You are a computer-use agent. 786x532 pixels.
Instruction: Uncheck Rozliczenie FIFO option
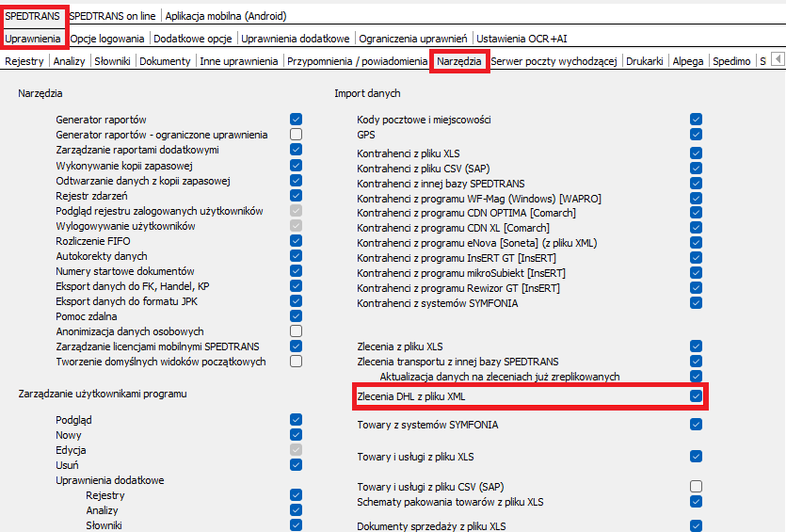point(296,241)
